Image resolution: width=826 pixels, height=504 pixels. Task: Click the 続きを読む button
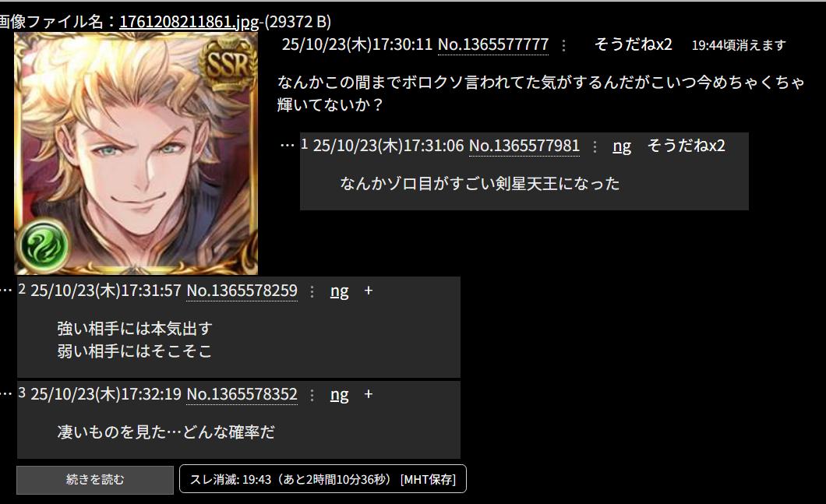pos(95,480)
